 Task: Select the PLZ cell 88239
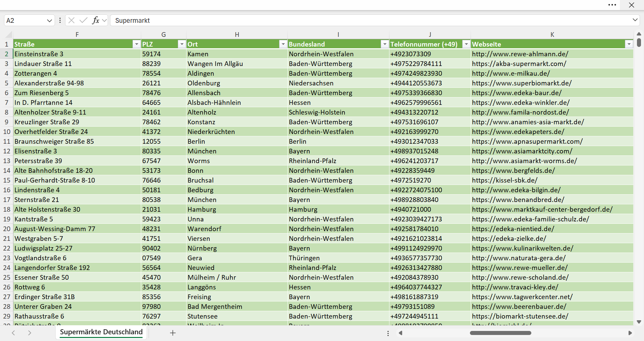(164, 64)
